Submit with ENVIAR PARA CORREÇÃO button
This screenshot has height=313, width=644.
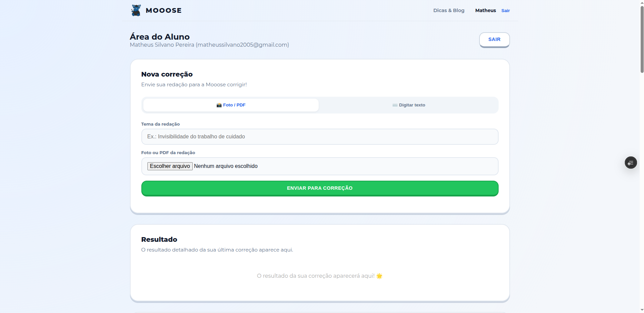click(x=320, y=188)
